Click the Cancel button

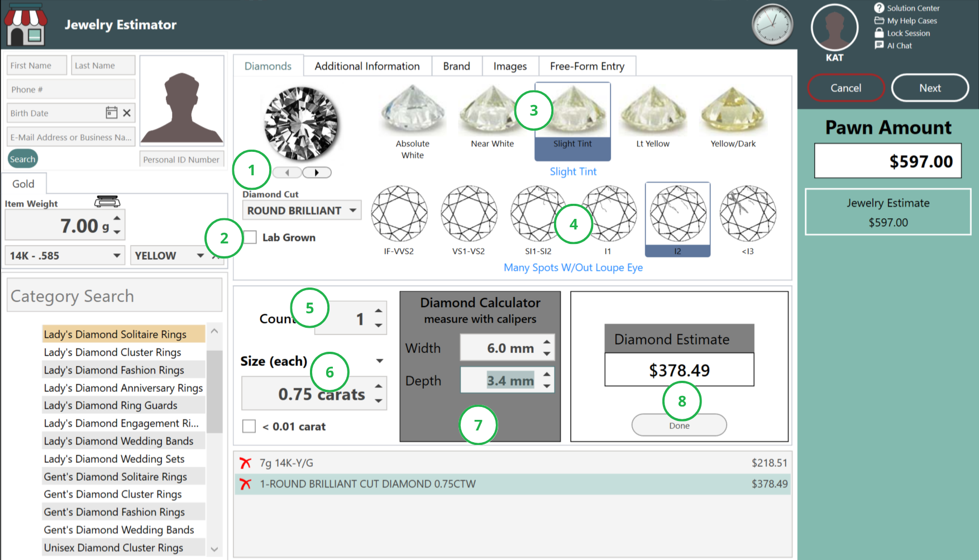[846, 88]
